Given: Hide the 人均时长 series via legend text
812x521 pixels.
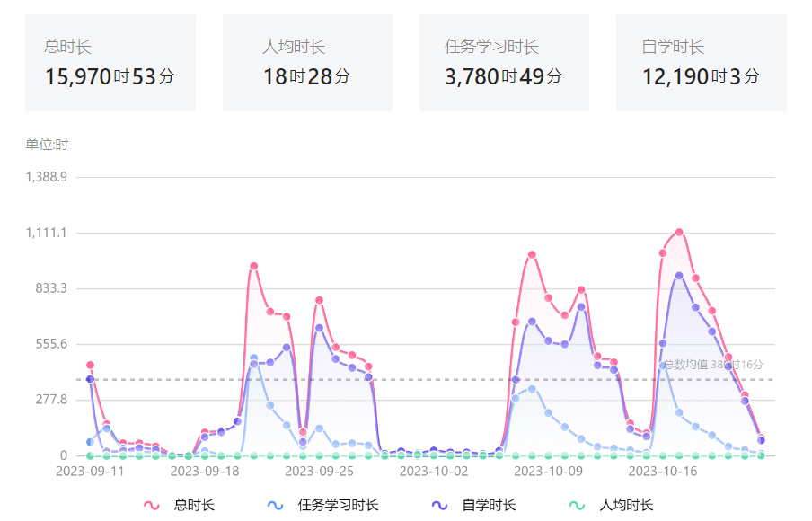Looking at the screenshot, I should tap(627, 506).
